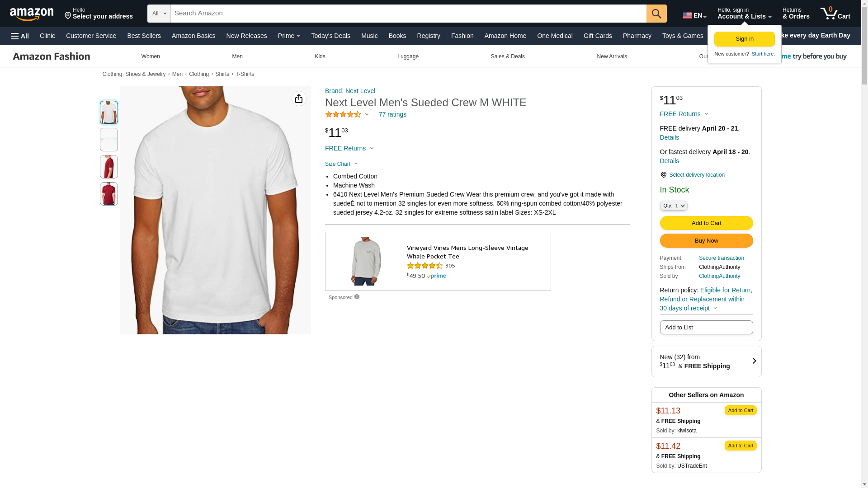
Task: Expand the star rating popover arrow
Action: 367,114
